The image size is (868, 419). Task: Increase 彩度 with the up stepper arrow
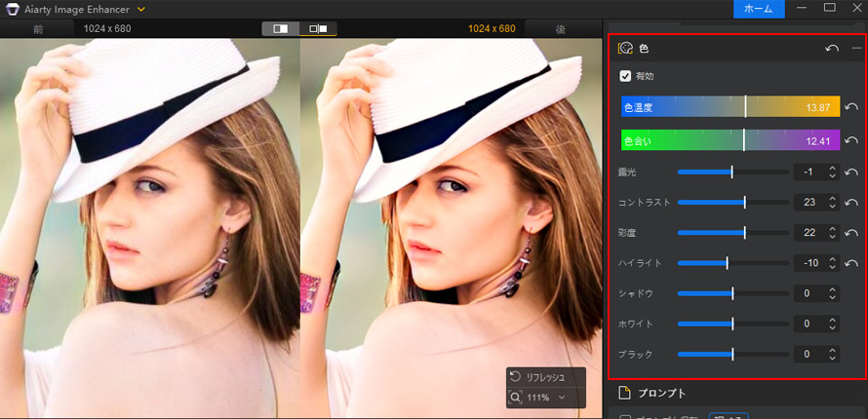pyautogui.click(x=833, y=229)
